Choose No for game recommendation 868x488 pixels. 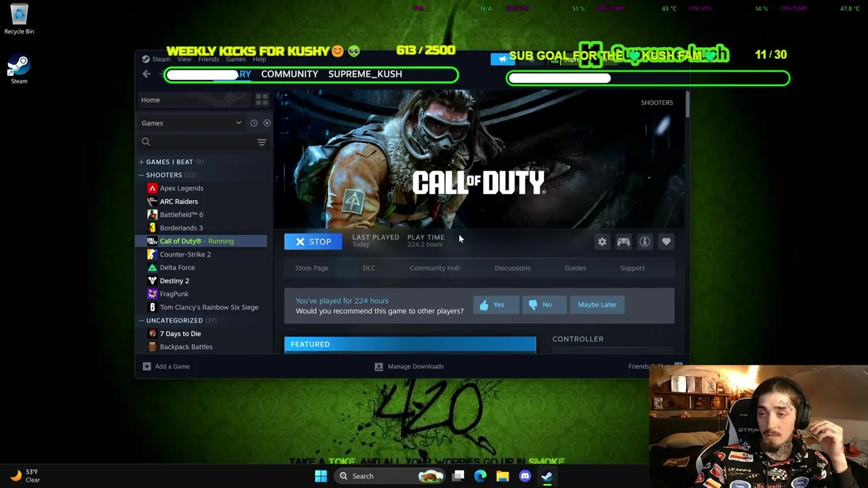click(x=544, y=305)
